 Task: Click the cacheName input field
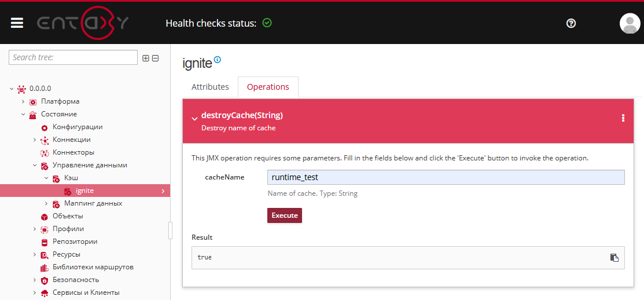446,177
